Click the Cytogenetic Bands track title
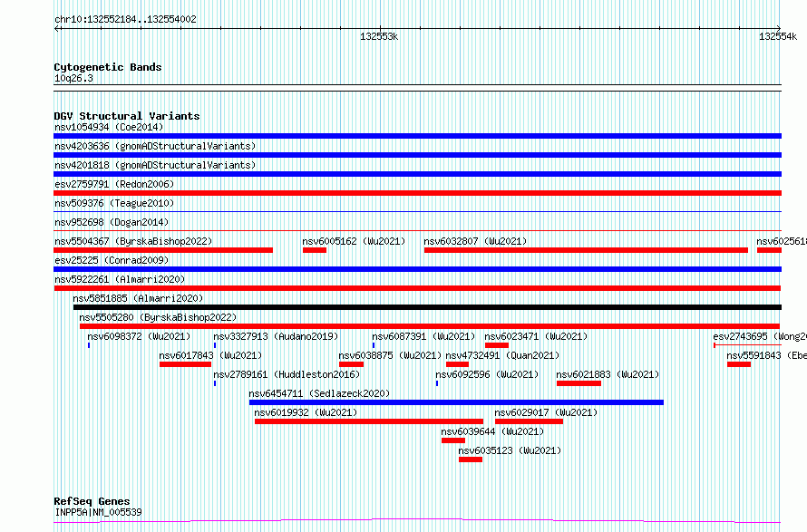Image resolution: width=807 pixels, height=532 pixels. [x=108, y=67]
